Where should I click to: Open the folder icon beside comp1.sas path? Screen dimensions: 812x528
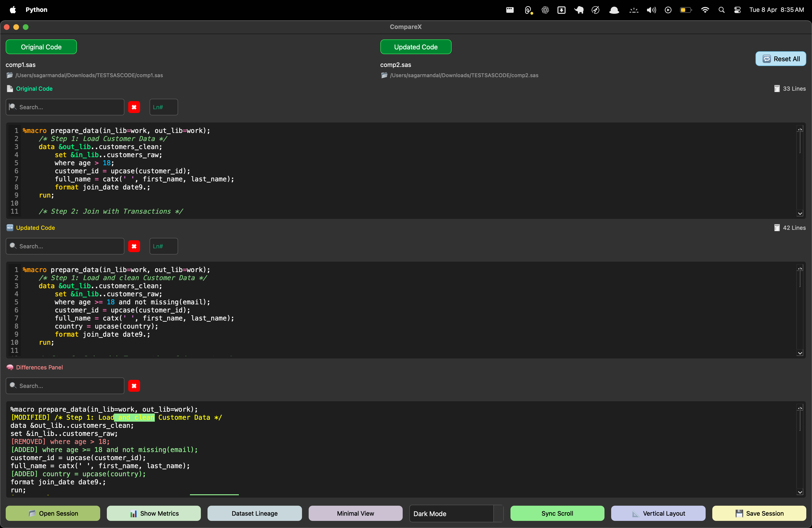click(x=9, y=75)
